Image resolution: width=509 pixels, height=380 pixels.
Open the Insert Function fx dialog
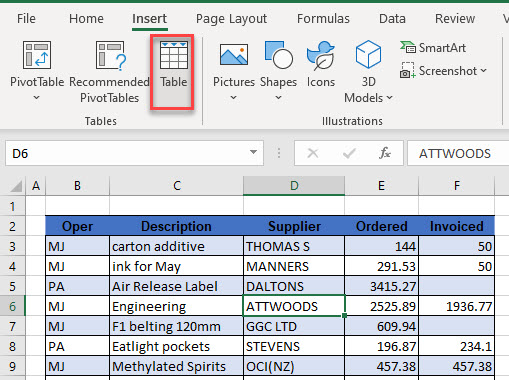tap(385, 153)
